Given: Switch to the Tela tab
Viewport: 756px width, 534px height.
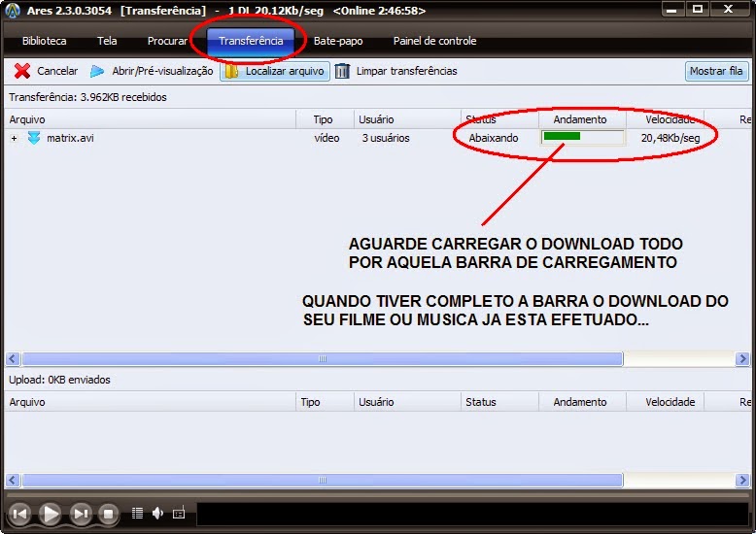Looking at the screenshot, I should [107, 41].
